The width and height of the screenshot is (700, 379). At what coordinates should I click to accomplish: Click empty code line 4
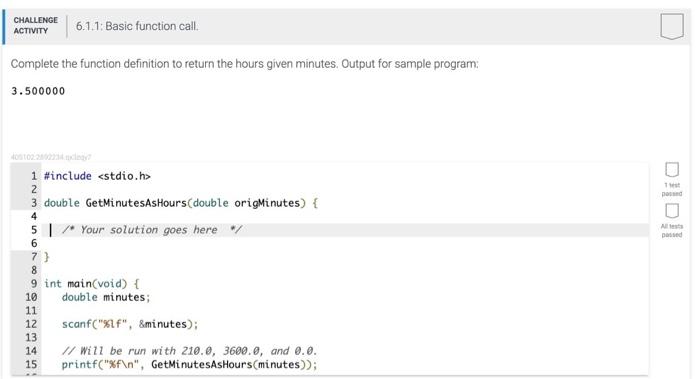[x=346, y=217]
